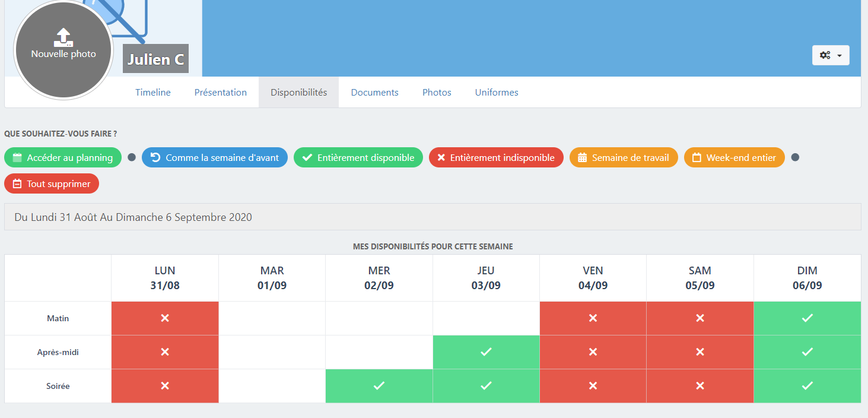Image resolution: width=868 pixels, height=418 pixels.
Task: Click the Photos tab link
Action: point(437,93)
